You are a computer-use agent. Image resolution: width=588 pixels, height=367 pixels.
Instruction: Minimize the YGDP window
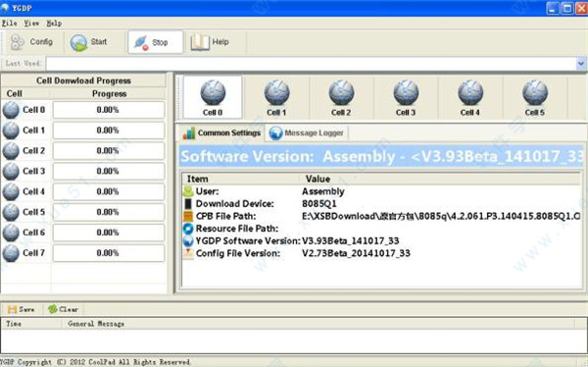(x=553, y=8)
